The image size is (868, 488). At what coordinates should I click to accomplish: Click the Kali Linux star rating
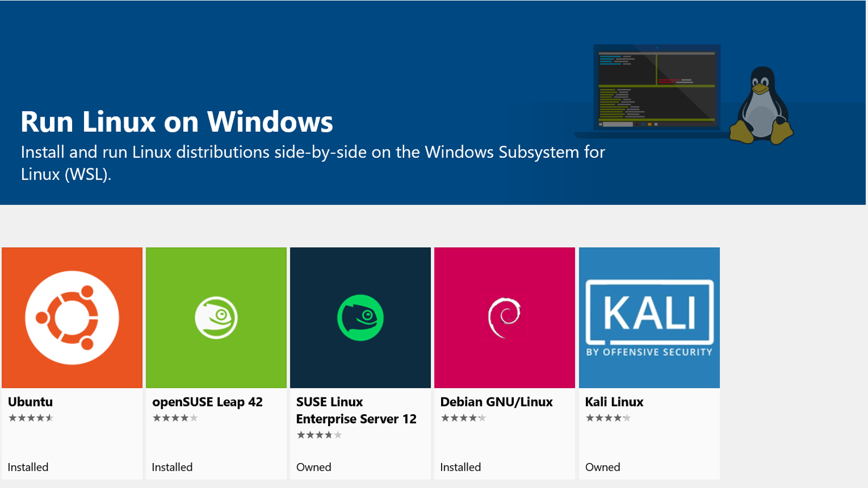(x=608, y=418)
